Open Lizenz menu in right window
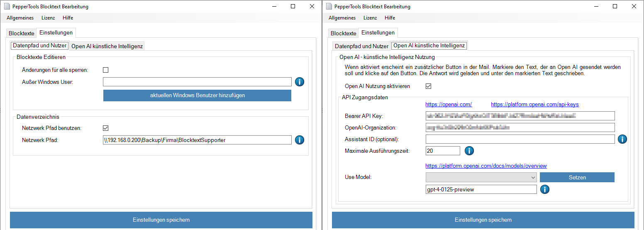Image resolution: width=644 pixels, height=230 pixels. (x=370, y=18)
